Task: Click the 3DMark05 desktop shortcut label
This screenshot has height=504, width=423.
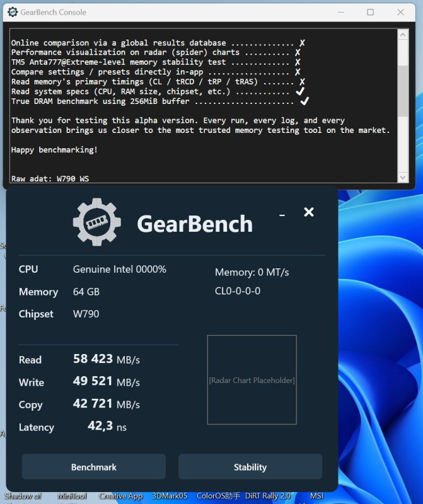Action: (x=170, y=496)
